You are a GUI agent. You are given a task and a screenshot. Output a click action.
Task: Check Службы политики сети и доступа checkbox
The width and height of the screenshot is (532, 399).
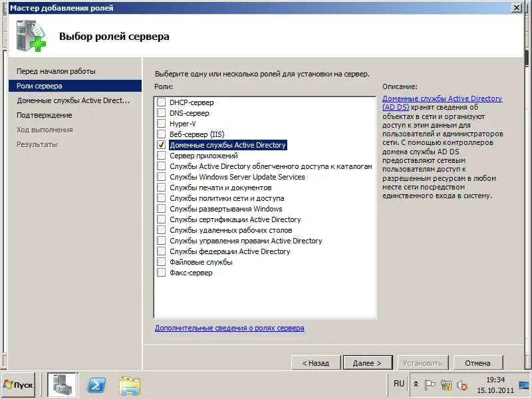[x=161, y=198]
